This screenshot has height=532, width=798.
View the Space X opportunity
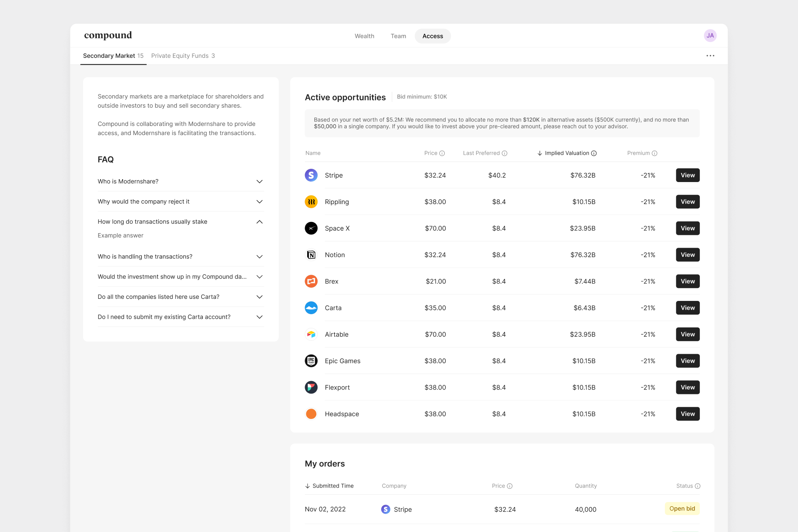(x=687, y=228)
